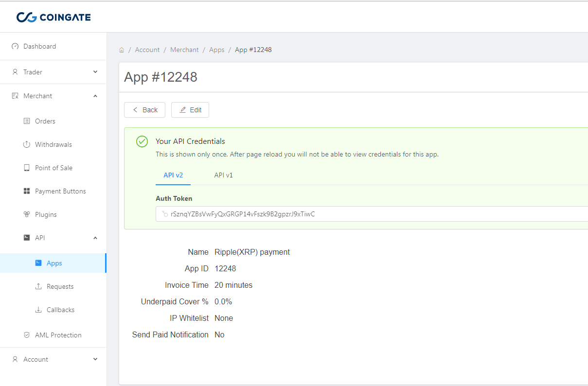Click the Auth Token label
This screenshot has height=386, width=588.
coord(174,198)
